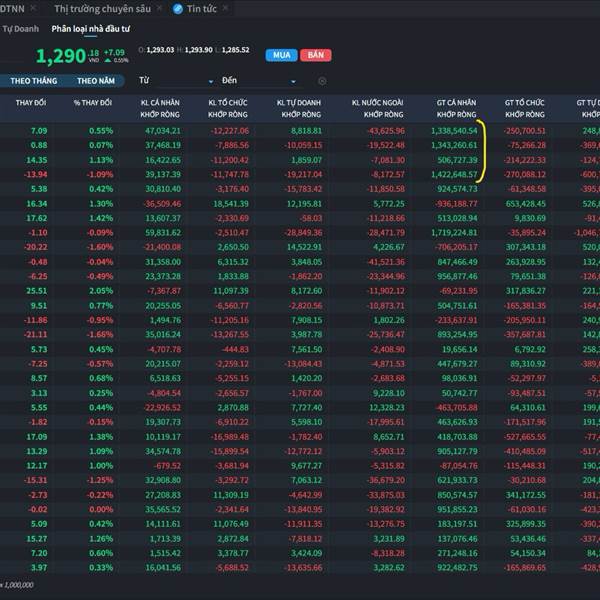Switch view to THEO NĂM
Screen dimensions: 600x600
pos(96,81)
